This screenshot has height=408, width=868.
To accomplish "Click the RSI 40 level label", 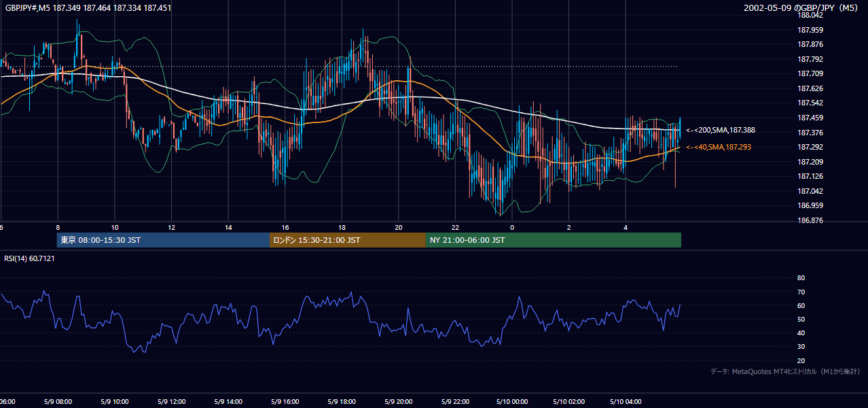I will point(801,333).
